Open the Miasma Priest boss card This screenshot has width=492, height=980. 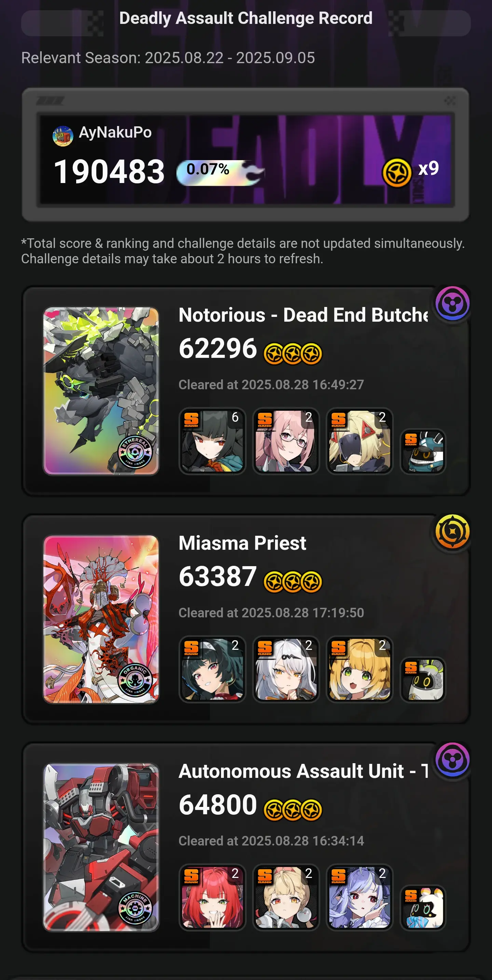[101, 619]
